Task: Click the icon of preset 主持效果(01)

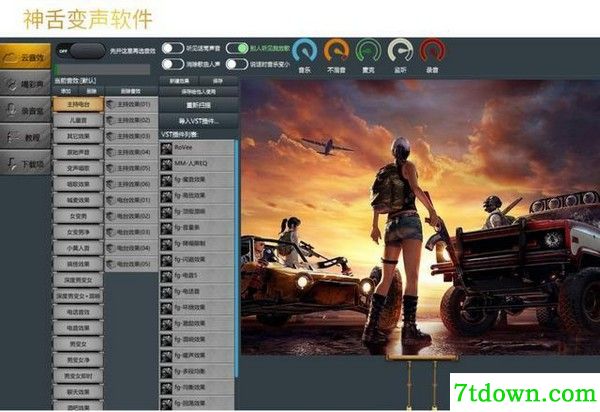Action: [111, 104]
